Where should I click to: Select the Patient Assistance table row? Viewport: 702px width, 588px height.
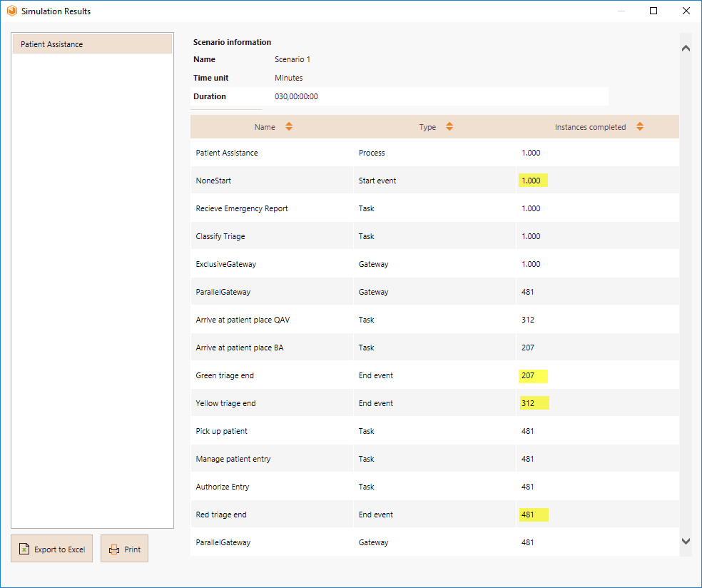coord(434,153)
